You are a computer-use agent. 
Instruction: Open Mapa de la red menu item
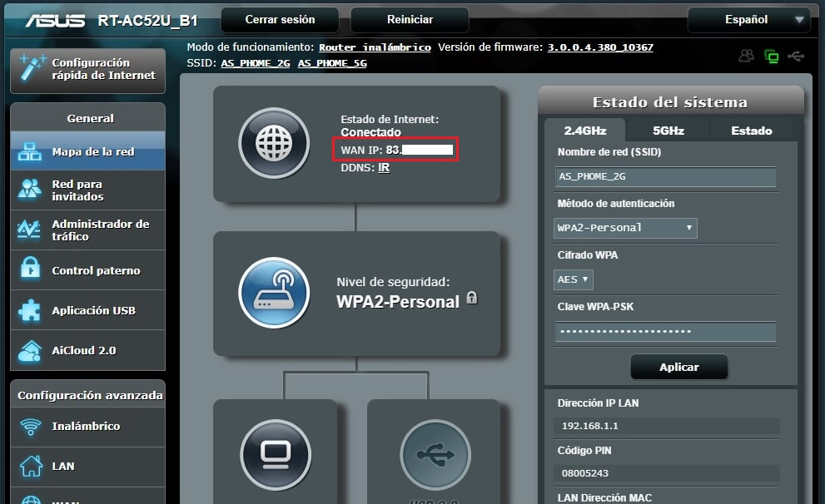pos(88,151)
